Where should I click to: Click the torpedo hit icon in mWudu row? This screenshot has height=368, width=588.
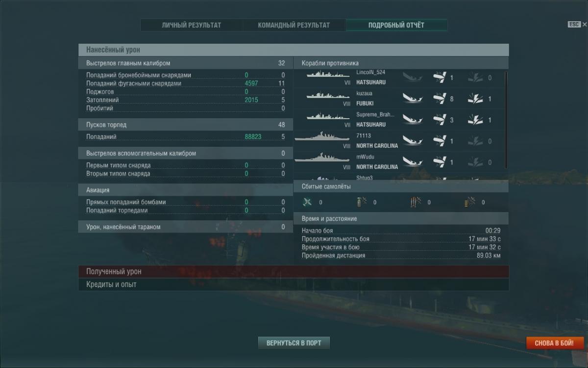tap(439, 162)
